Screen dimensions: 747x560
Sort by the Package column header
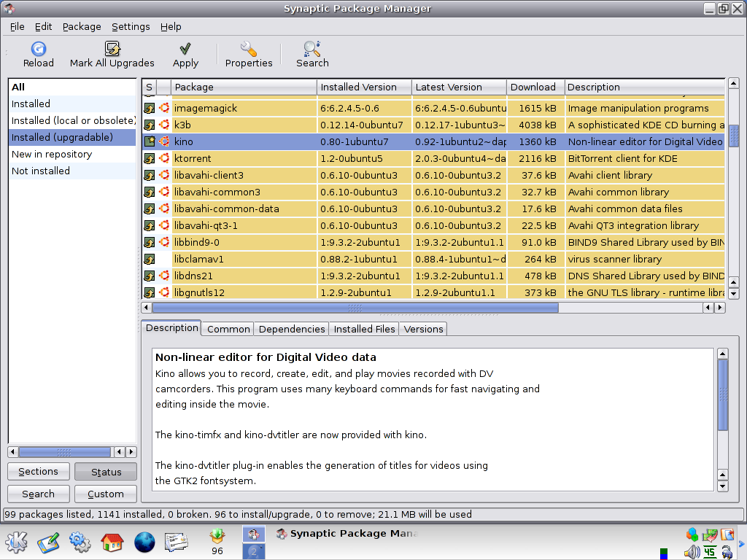click(244, 87)
